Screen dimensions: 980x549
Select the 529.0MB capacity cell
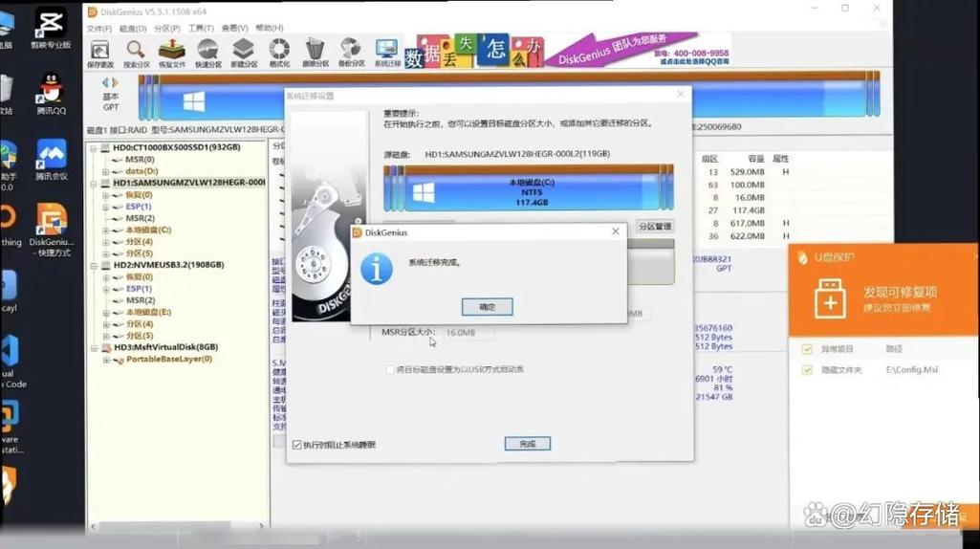[x=748, y=172]
